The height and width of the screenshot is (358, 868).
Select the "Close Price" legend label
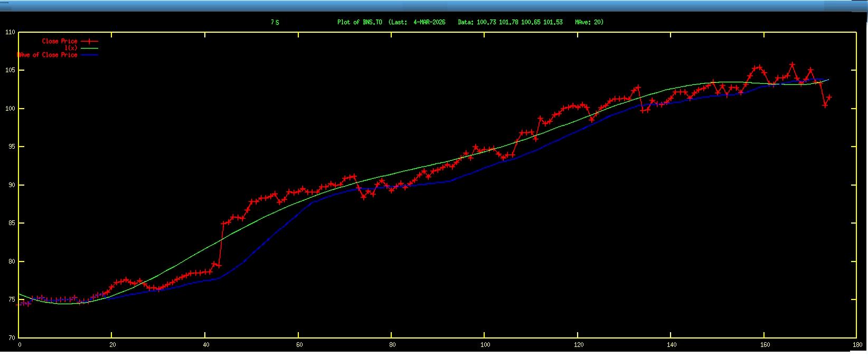click(x=59, y=41)
